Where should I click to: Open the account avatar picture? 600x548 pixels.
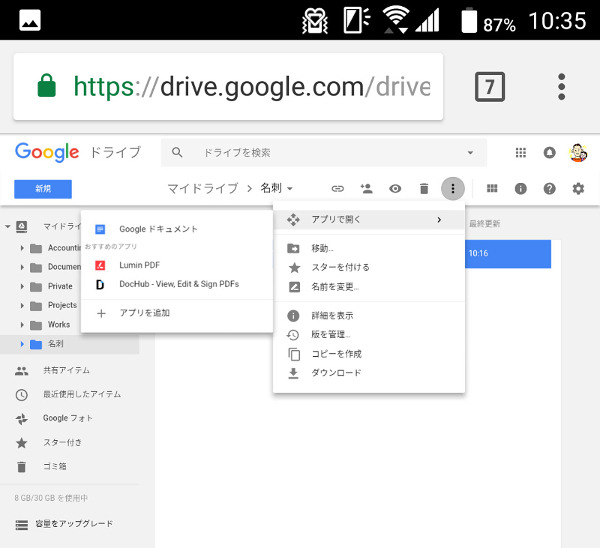578,153
